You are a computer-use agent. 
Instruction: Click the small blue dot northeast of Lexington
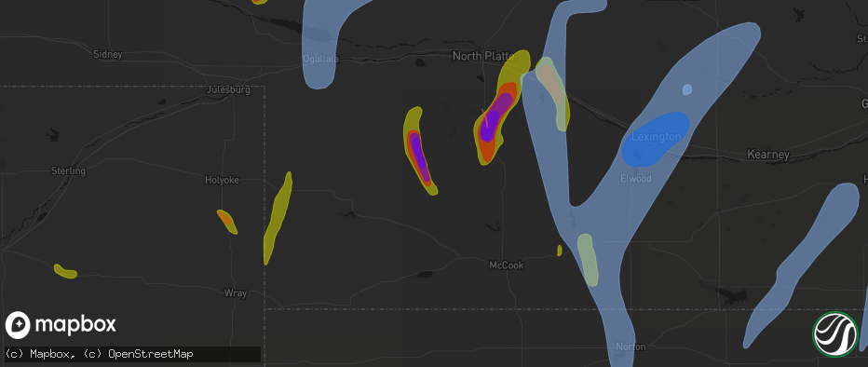[x=687, y=89]
